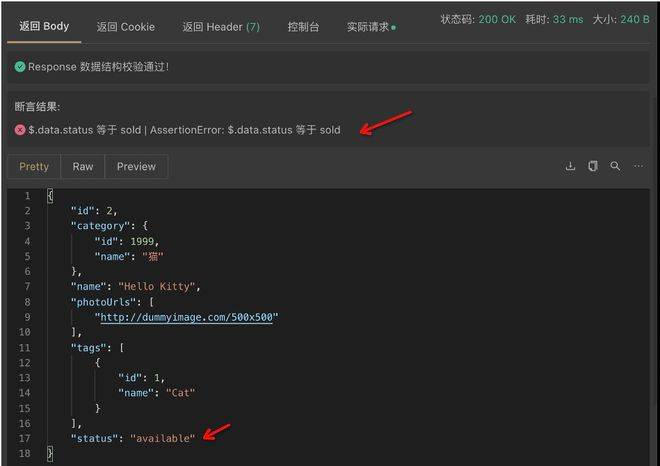Screen dimensions: 660x466
Task: Click the green validation success check icon
Action: 20,67
